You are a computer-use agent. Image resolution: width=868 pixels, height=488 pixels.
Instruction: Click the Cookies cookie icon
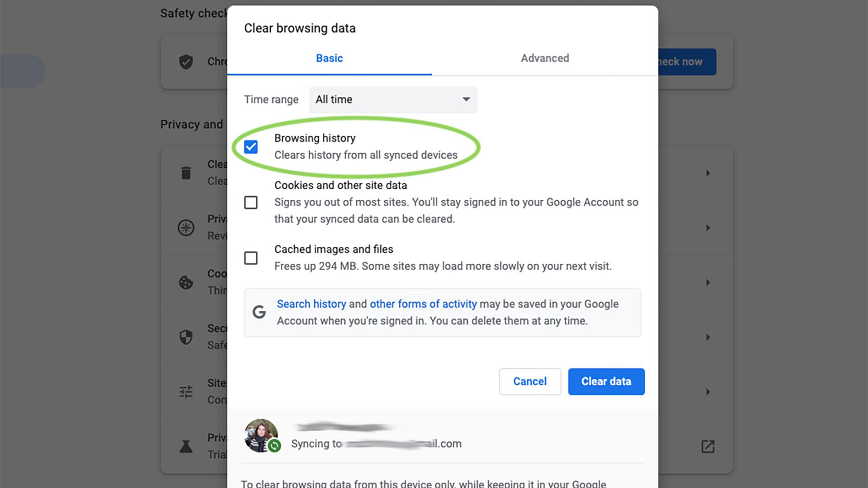[185, 282]
